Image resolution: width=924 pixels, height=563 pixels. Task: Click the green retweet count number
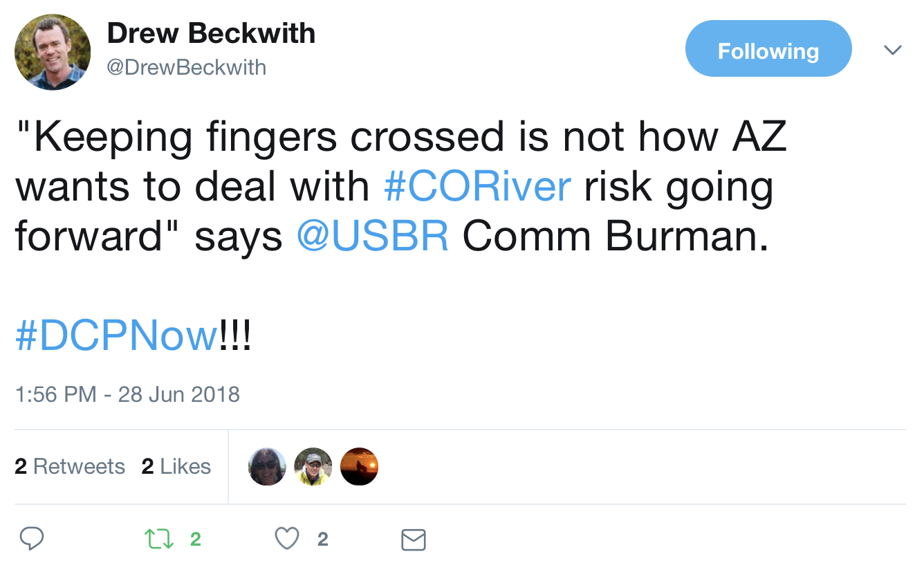[x=195, y=539]
